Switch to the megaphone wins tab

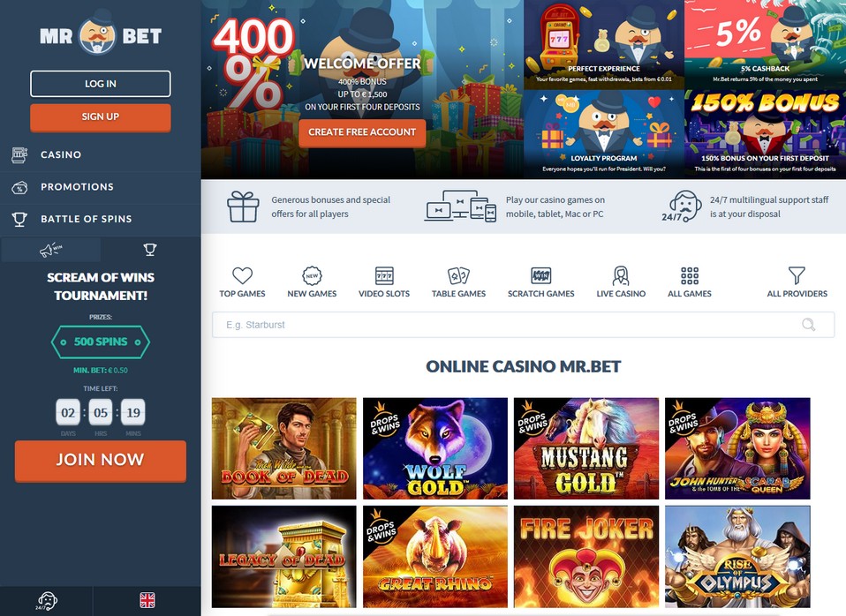click(51, 250)
